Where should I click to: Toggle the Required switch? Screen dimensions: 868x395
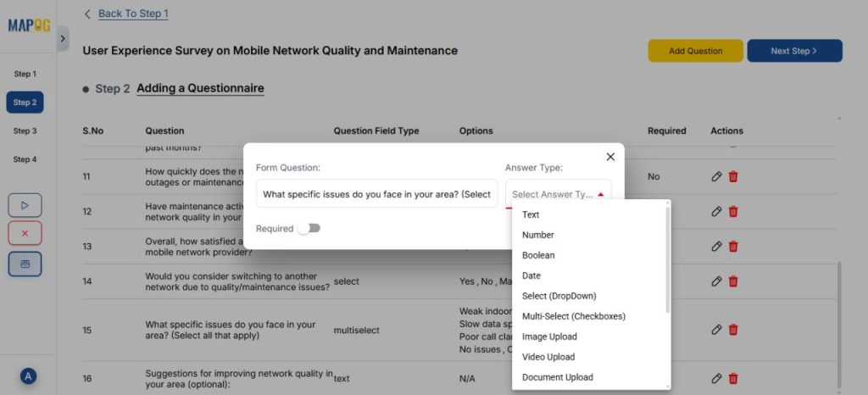pyautogui.click(x=309, y=229)
